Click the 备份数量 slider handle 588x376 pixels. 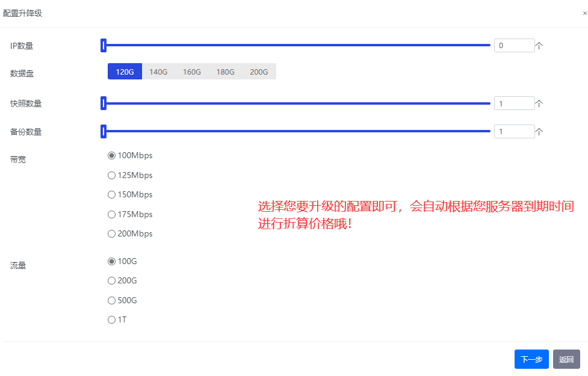pos(104,131)
